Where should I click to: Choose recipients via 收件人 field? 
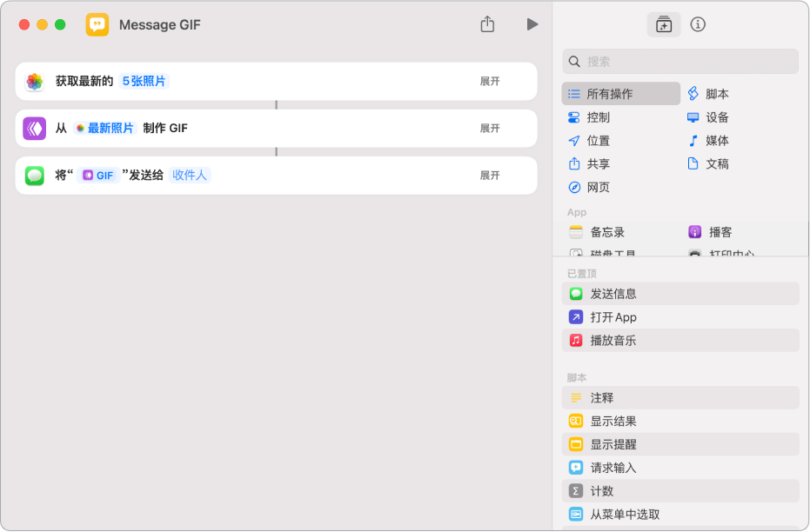190,176
